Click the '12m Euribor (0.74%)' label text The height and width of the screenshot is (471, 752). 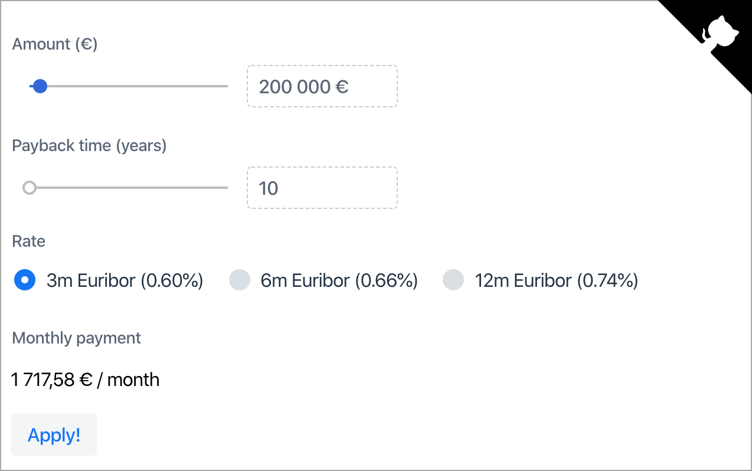[556, 281]
